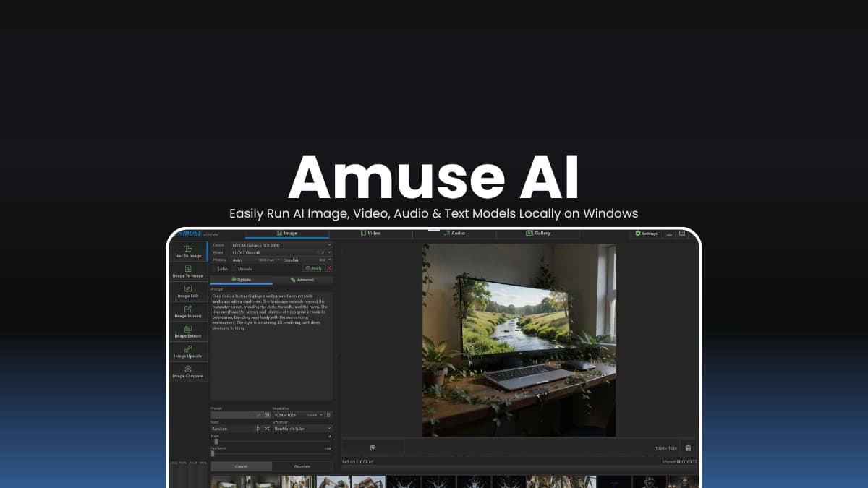
Task: Click the Seed field showing Random
Action: click(x=232, y=429)
